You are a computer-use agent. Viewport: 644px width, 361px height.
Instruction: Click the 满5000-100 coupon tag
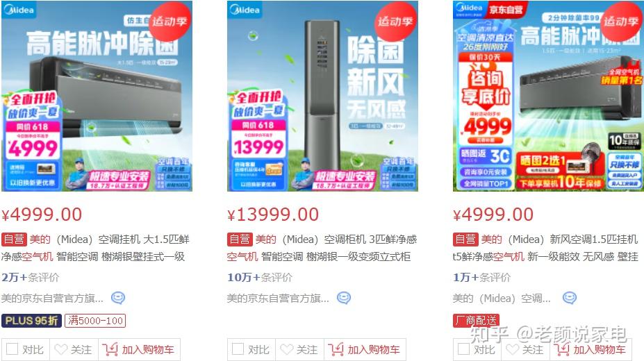point(95,321)
